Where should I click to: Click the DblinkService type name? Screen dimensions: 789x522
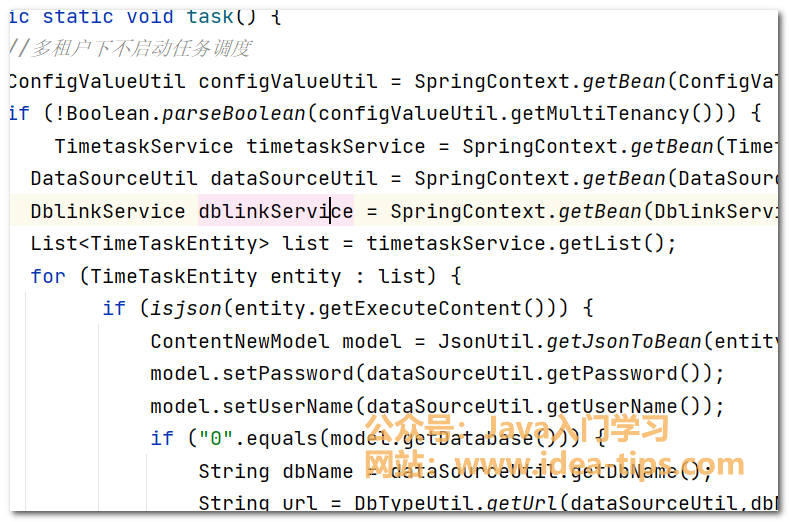(108, 212)
